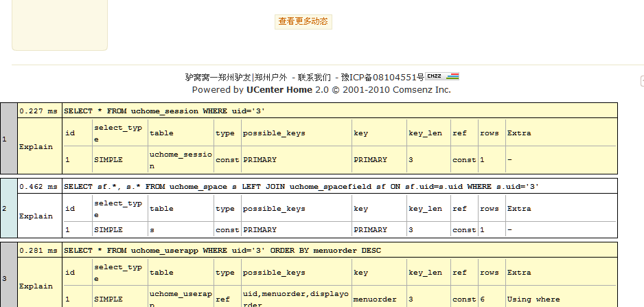Click the CN22 statistics badge icon

pyautogui.click(x=442, y=76)
